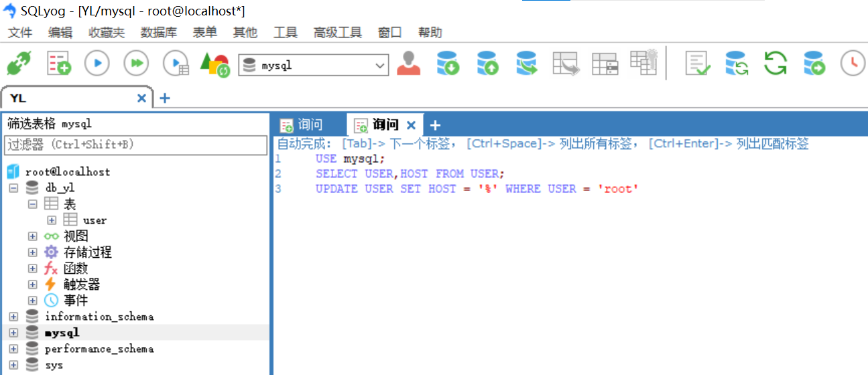
Task: Click the 存储过程 gear icon
Action: click(51, 252)
